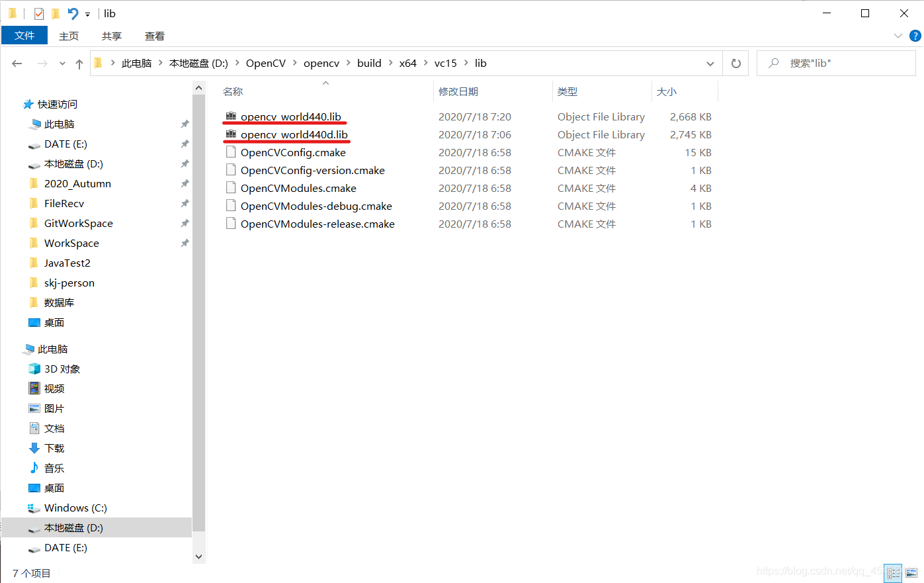Screen dimensions: 924x583
Task: Open WorkSpace folder in sidebar
Action: click(71, 243)
